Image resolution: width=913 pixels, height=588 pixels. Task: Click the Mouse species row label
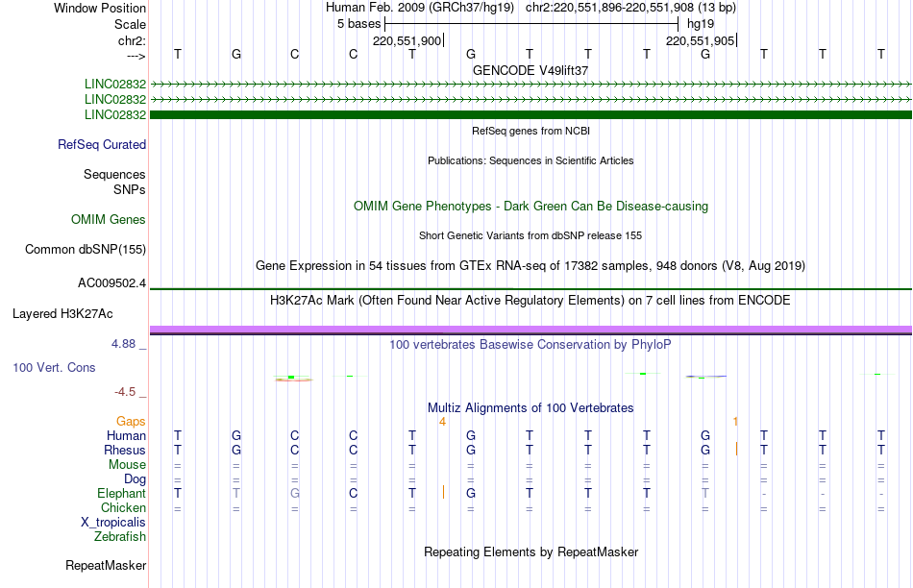[128, 465]
